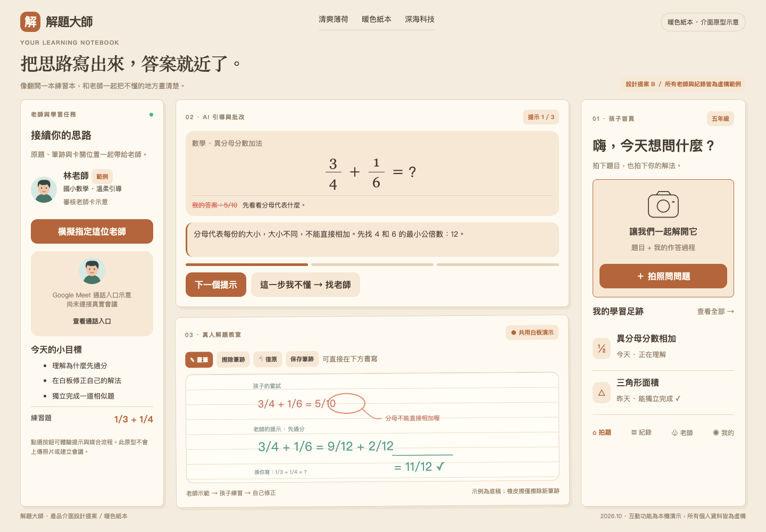The image size is (766, 532).
Task: Switch to 深海科技 theme tab
Action: [420, 19]
